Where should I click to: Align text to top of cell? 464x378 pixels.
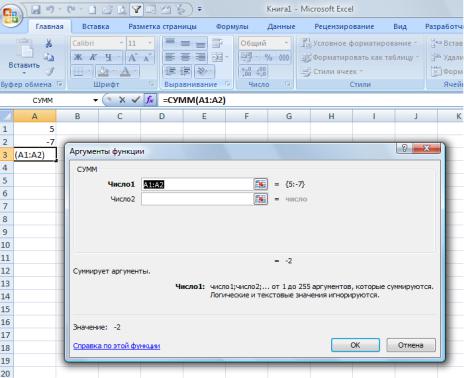170,43
